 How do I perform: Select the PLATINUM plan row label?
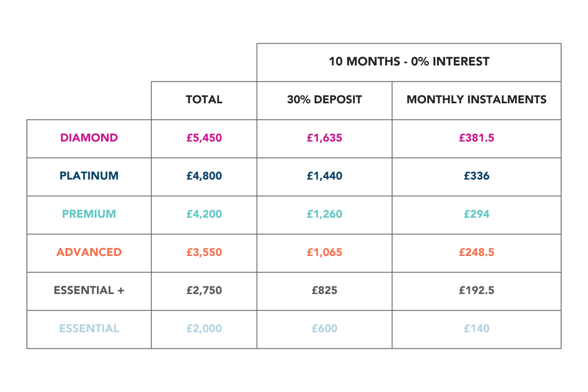click(89, 176)
